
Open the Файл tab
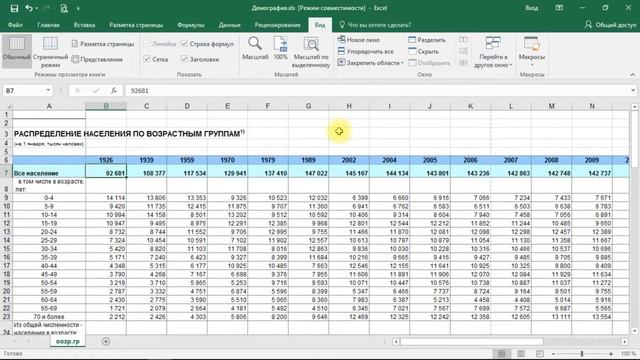(x=15, y=25)
